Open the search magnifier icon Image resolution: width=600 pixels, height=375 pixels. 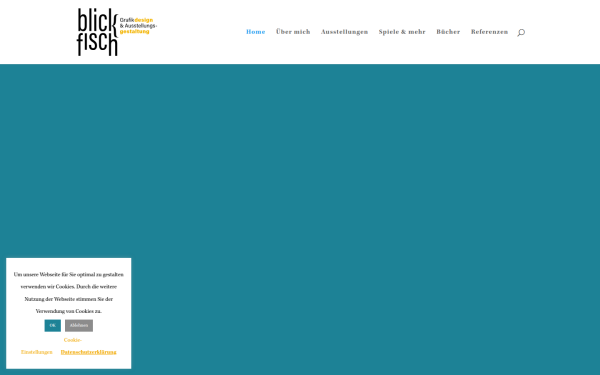[x=521, y=32]
